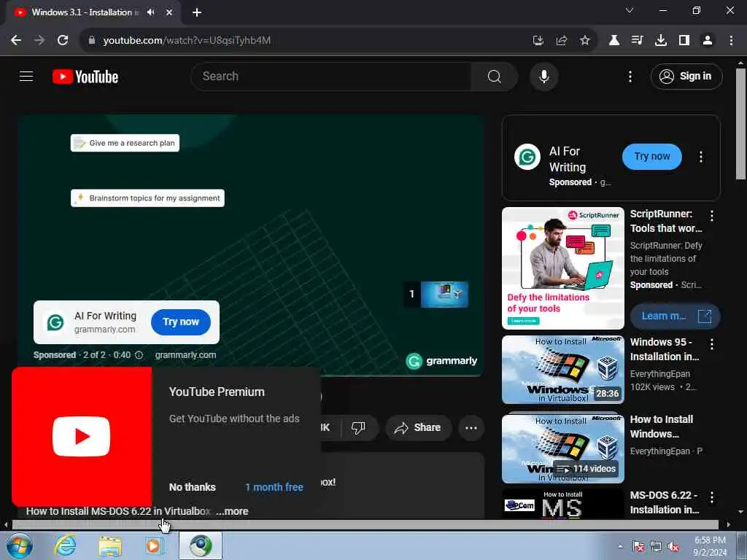Open ScriptRunner ad options menu
Screen dimensions: 747x560
coord(712,216)
